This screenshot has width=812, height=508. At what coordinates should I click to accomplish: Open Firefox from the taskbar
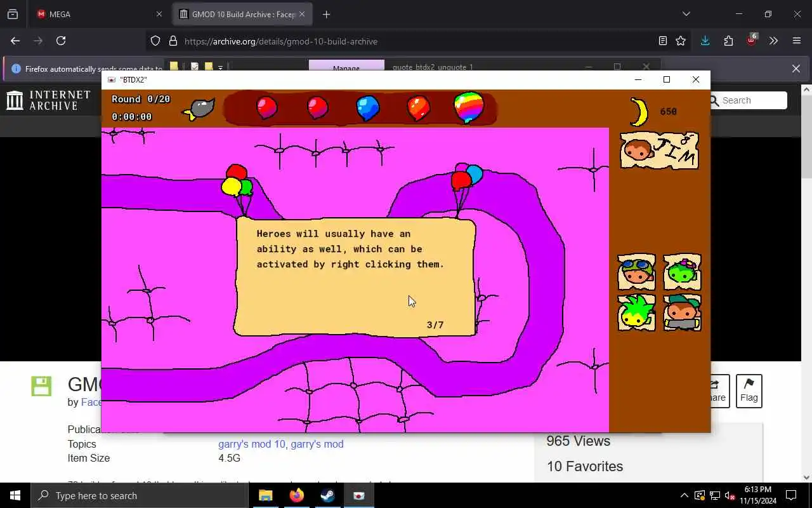(296, 495)
